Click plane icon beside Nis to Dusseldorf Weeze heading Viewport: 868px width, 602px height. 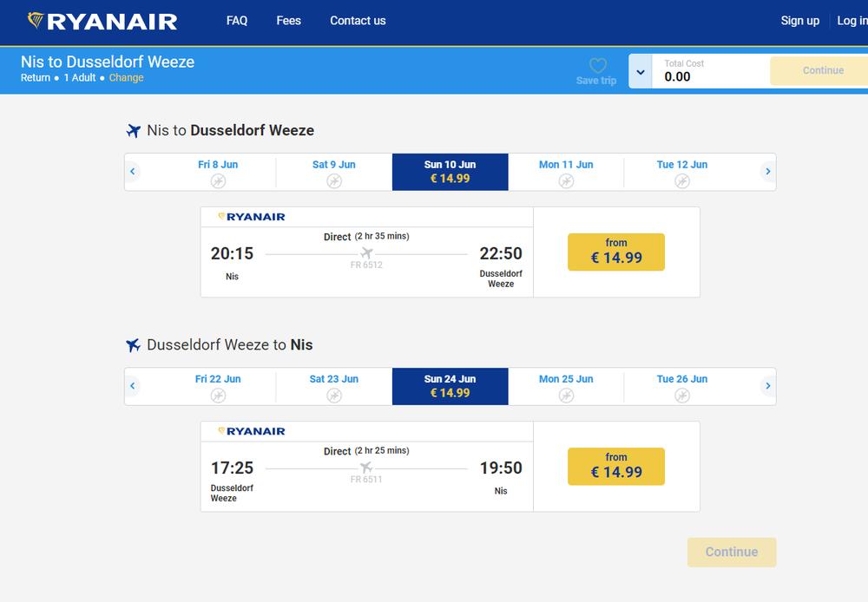click(x=133, y=131)
